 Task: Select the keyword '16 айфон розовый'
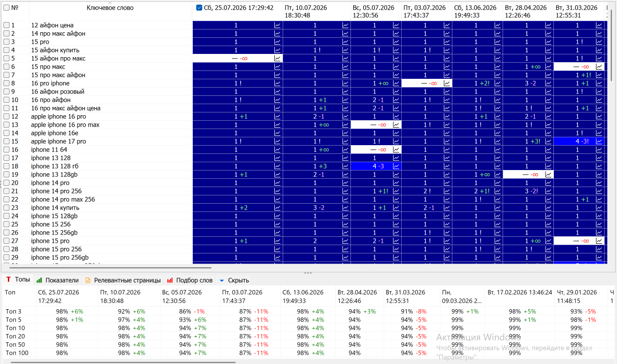click(x=58, y=92)
